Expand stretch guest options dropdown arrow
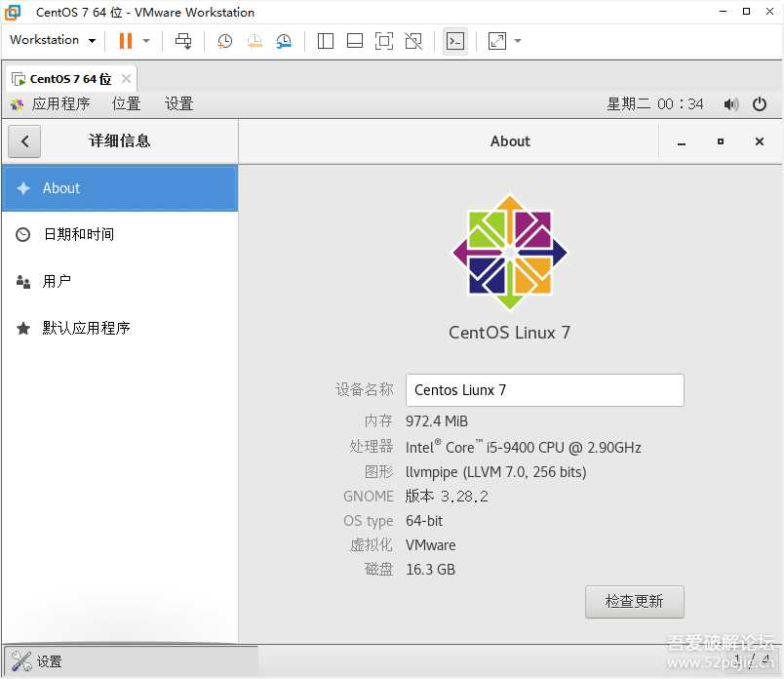784x679 pixels. point(518,41)
